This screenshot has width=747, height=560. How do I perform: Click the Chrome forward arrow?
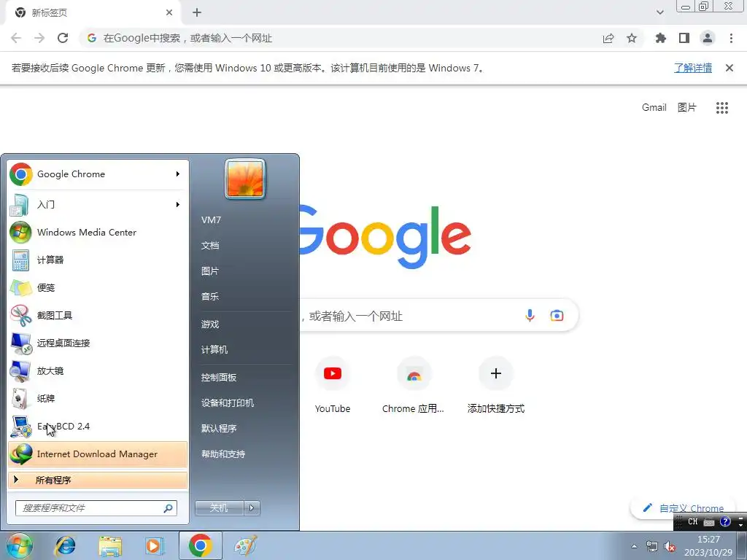(x=39, y=38)
